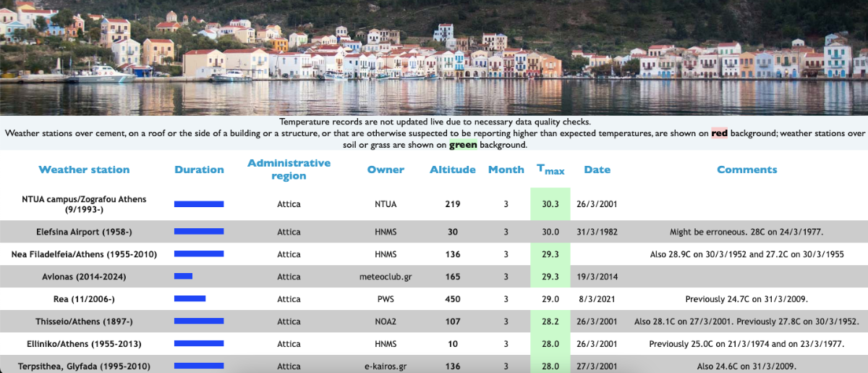The width and height of the screenshot is (868, 373).
Task: Select Avlonas (2014-2024) station
Action: tap(84, 277)
